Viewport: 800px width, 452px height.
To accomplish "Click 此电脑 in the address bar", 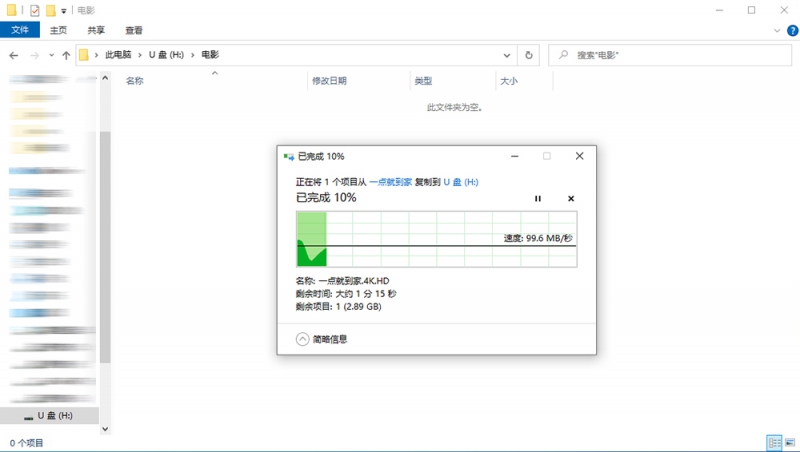I will click(118, 55).
